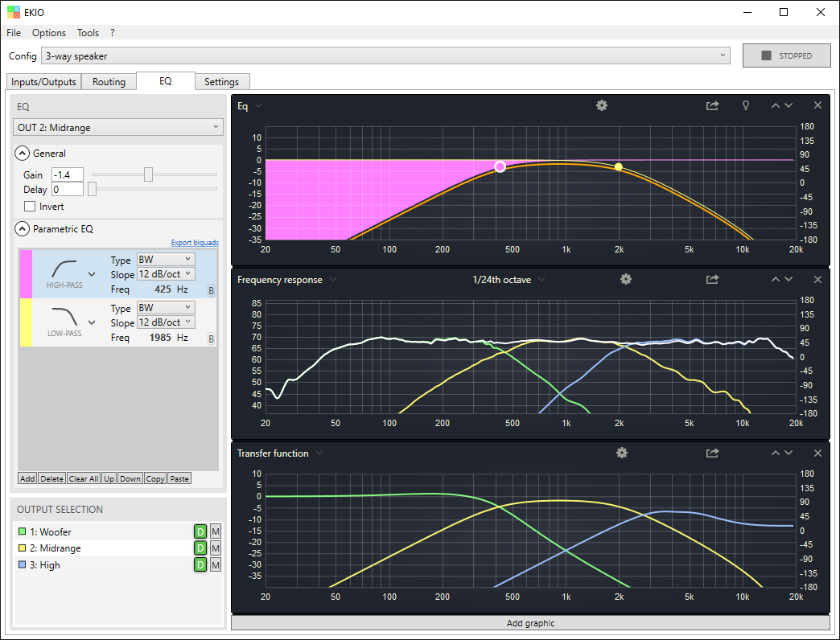Switch to the Inputs/Outputs tab
Image resolution: width=840 pixels, height=640 pixels.
(44, 82)
